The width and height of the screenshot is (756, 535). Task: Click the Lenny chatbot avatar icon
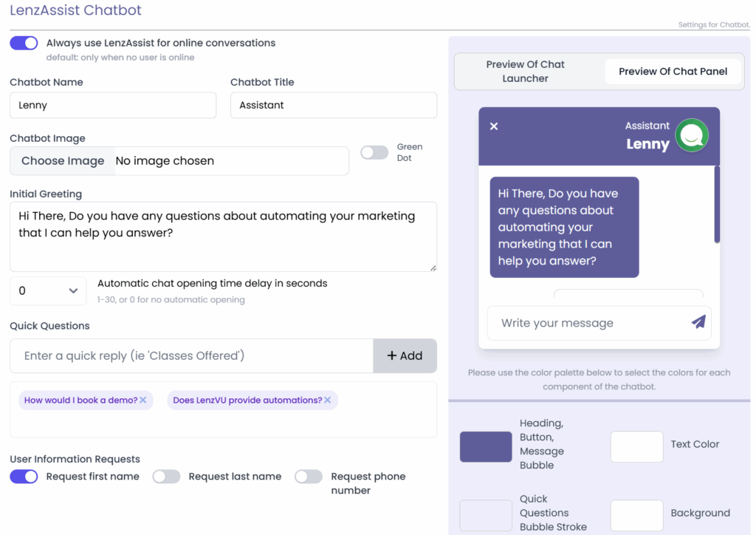(691, 135)
